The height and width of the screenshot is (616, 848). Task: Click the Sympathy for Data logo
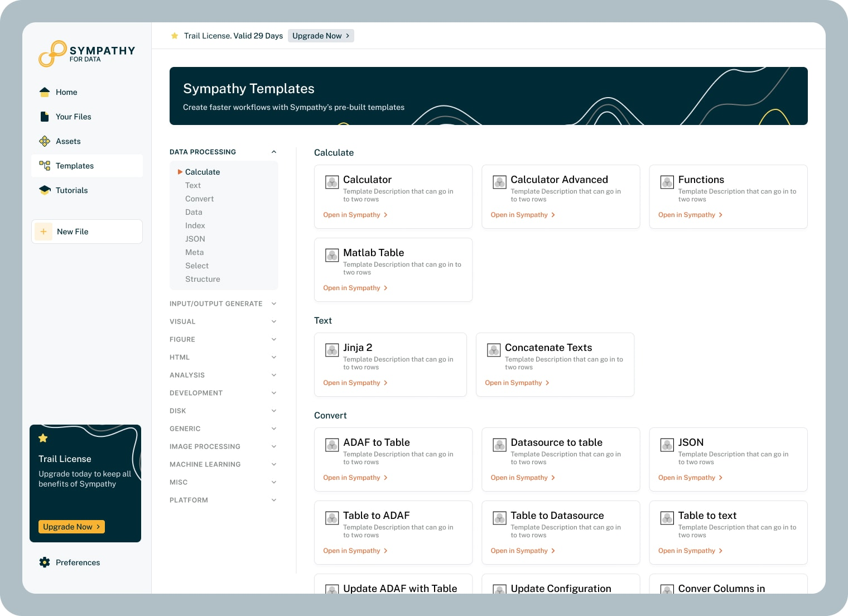click(87, 54)
